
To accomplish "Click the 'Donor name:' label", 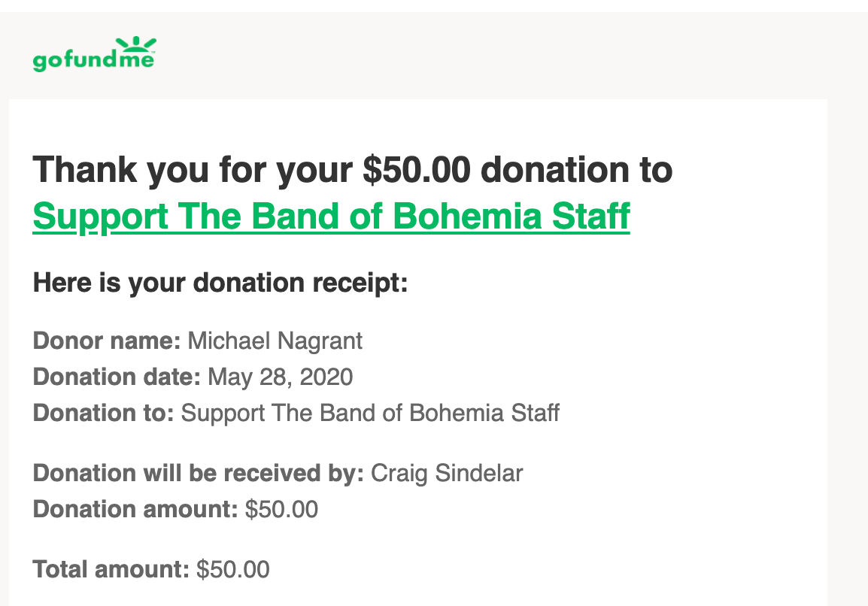I will (107, 341).
